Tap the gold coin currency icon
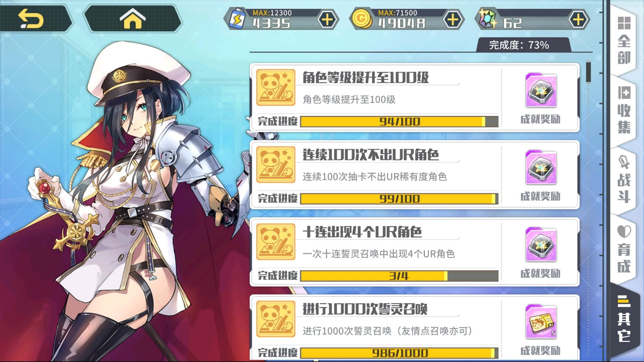The height and width of the screenshot is (362, 644). point(361,19)
